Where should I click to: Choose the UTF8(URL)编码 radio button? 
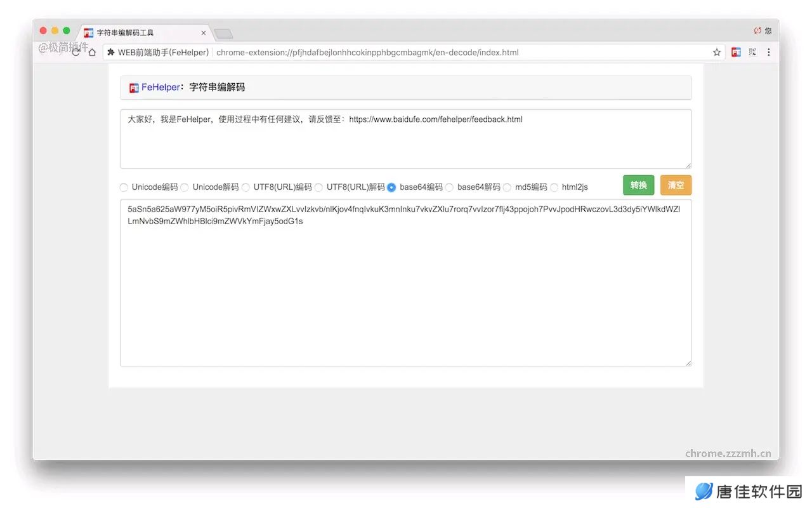pos(246,187)
